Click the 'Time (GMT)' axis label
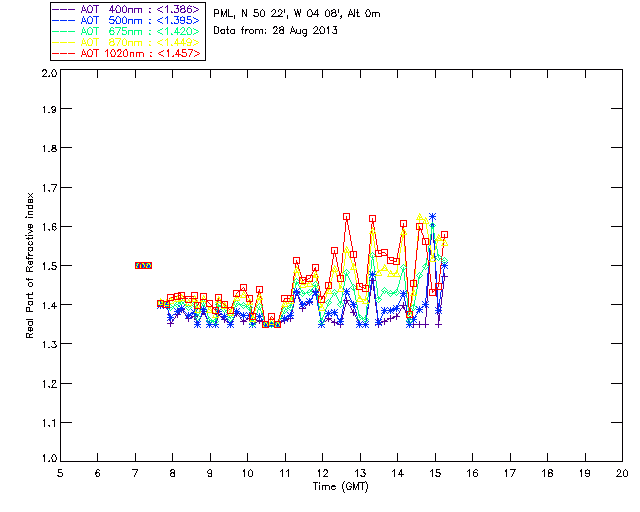Image resolution: width=640 pixels, height=512 pixels. pyautogui.click(x=341, y=487)
